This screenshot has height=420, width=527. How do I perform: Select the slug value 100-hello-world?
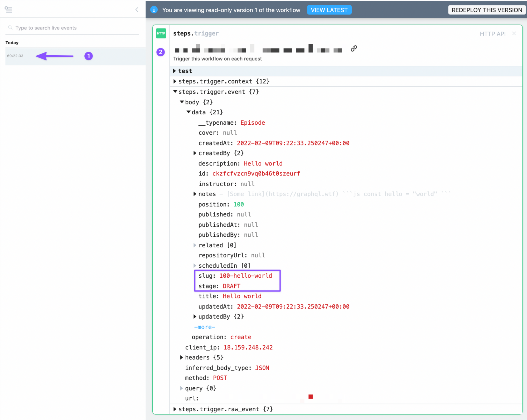[245, 276]
